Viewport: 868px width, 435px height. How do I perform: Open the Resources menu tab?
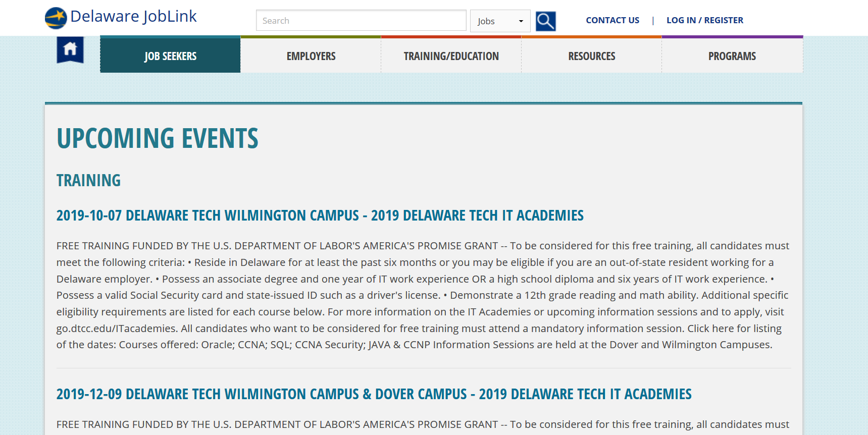591,55
